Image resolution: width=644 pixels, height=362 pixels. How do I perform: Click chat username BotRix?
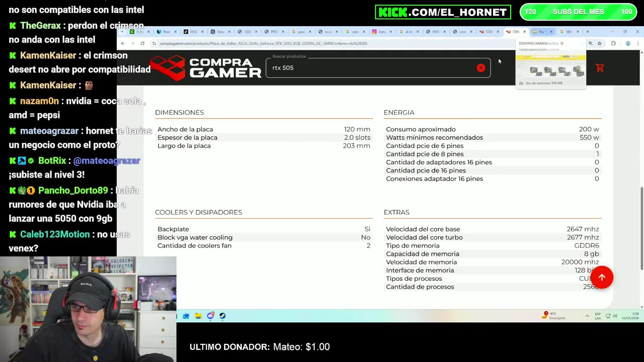(52, 161)
